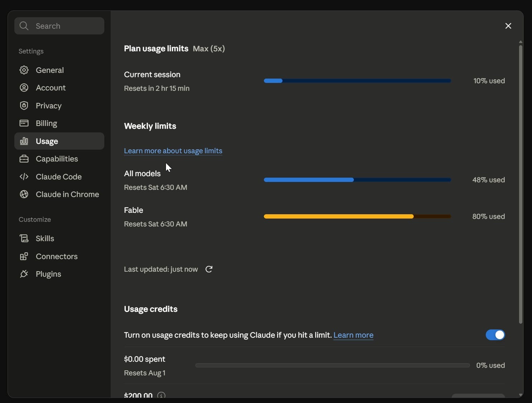Open the Learn more usage credits link

(353, 335)
